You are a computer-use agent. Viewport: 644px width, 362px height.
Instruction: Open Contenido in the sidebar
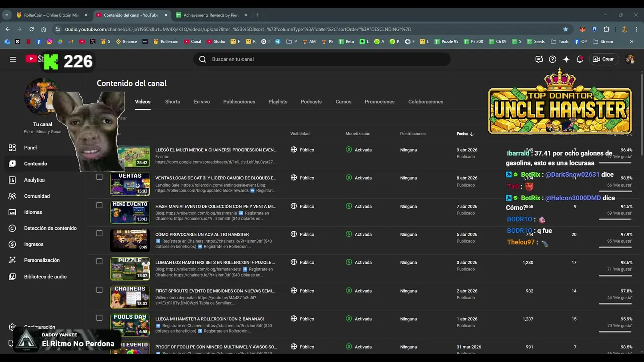(x=35, y=164)
